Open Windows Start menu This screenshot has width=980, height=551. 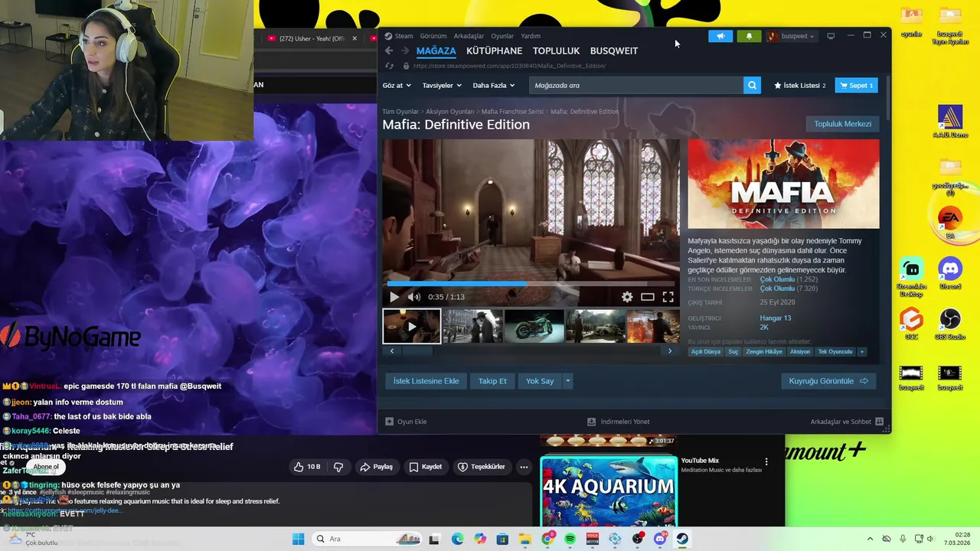tap(298, 539)
